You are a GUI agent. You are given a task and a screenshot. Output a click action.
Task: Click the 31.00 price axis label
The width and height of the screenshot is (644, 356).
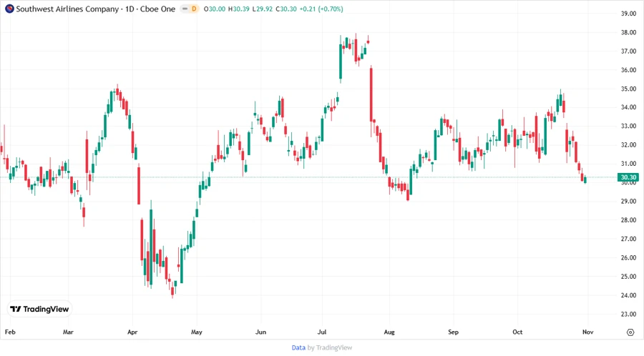coord(628,164)
